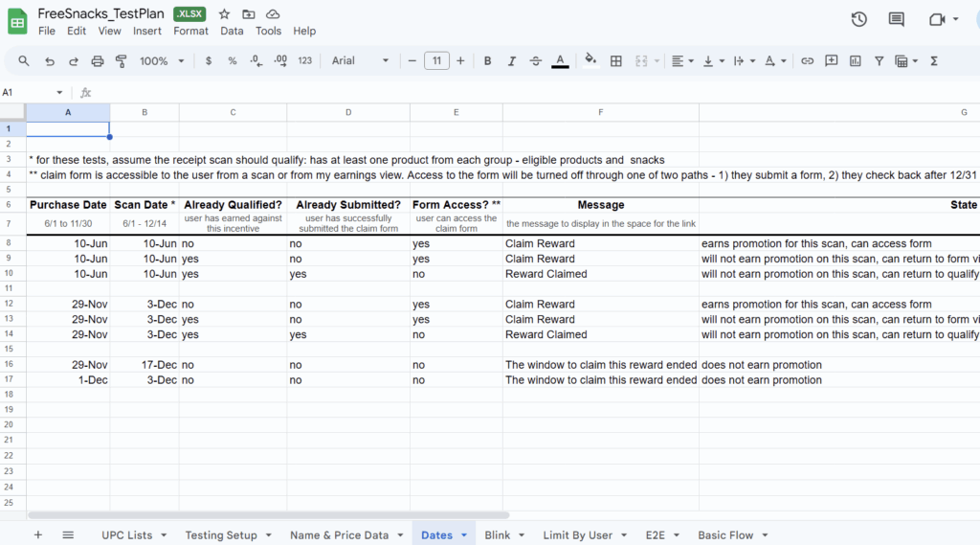The height and width of the screenshot is (545, 980).
Task: Open the Format menu
Action: coord(190,31)
